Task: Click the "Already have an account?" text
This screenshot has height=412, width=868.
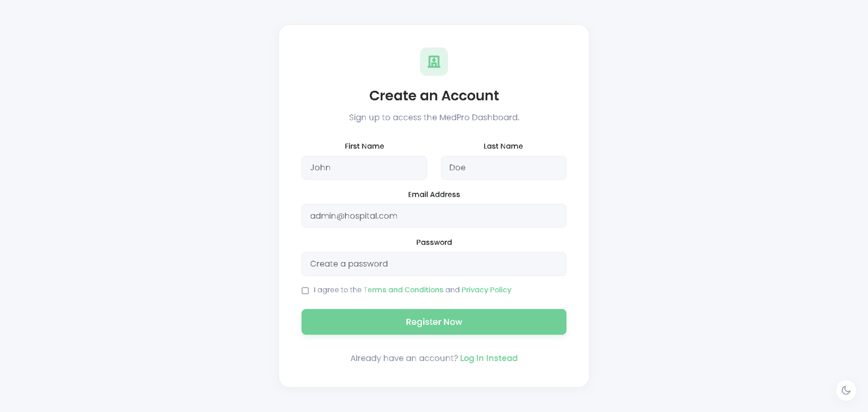Action: coord(404,358)
